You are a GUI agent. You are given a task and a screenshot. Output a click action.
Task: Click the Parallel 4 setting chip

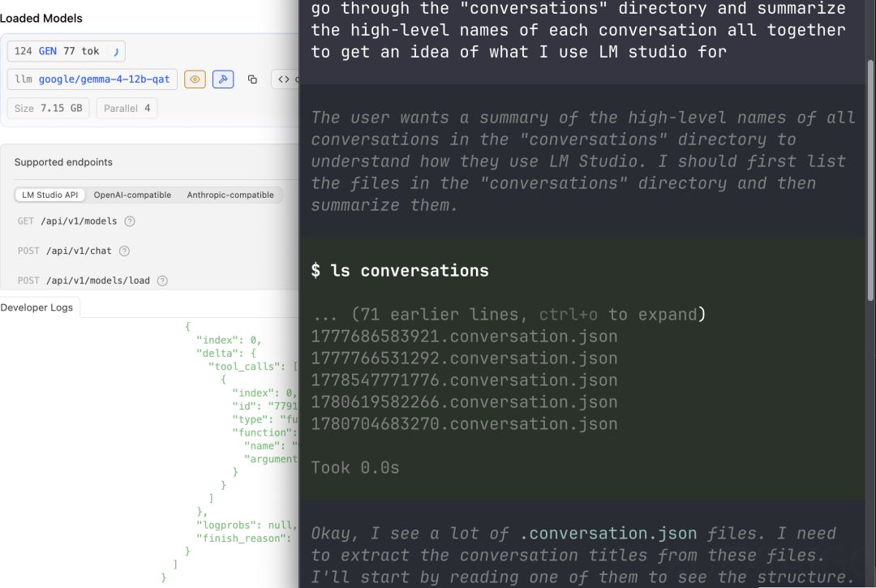(x=127, y=109)
